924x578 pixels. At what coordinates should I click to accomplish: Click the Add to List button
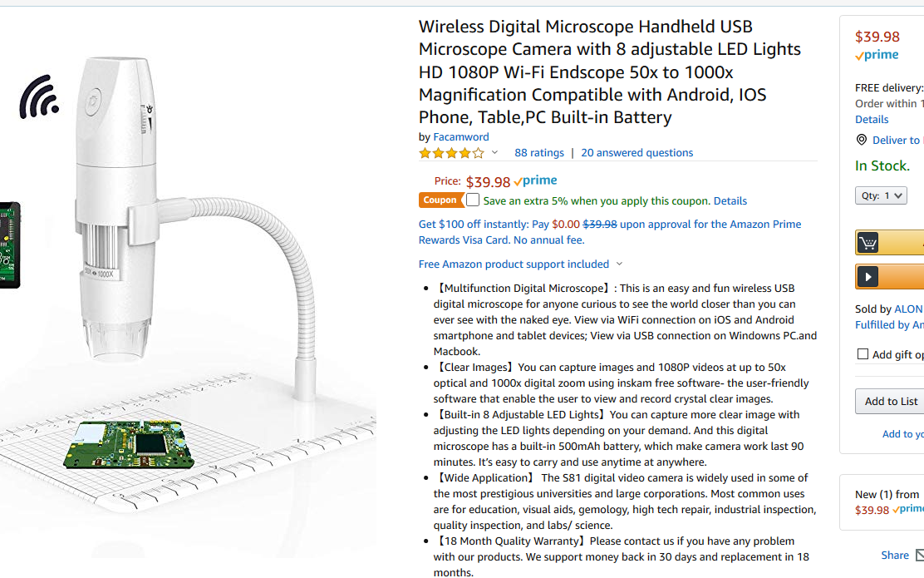890,401
